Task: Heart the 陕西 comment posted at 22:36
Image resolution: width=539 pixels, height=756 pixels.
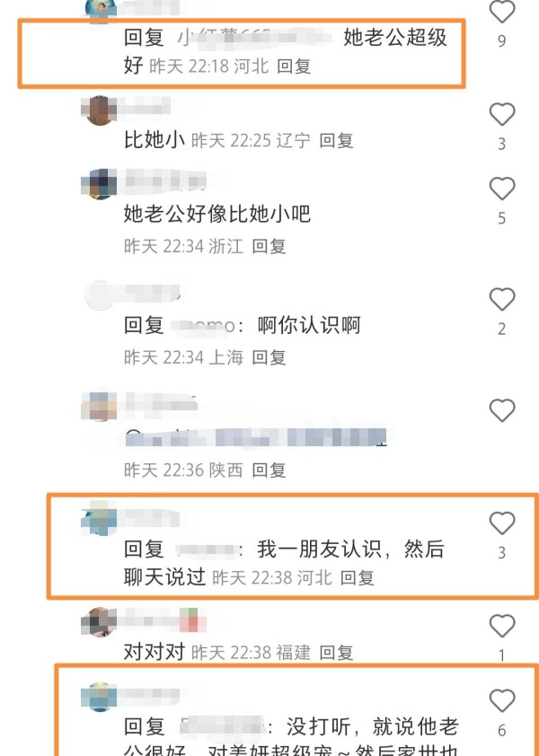Action: [502, 410]
